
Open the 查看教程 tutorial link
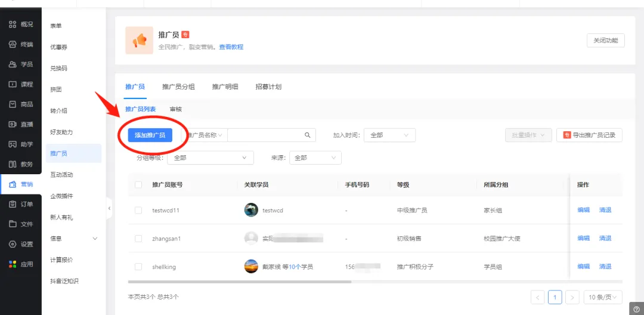click(x=231, y=47)
